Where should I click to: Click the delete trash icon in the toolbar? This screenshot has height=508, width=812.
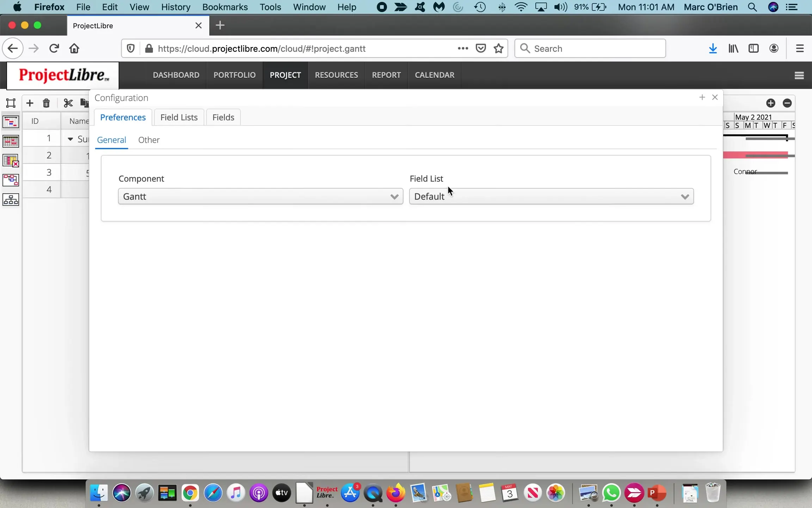tap(46, 103)
